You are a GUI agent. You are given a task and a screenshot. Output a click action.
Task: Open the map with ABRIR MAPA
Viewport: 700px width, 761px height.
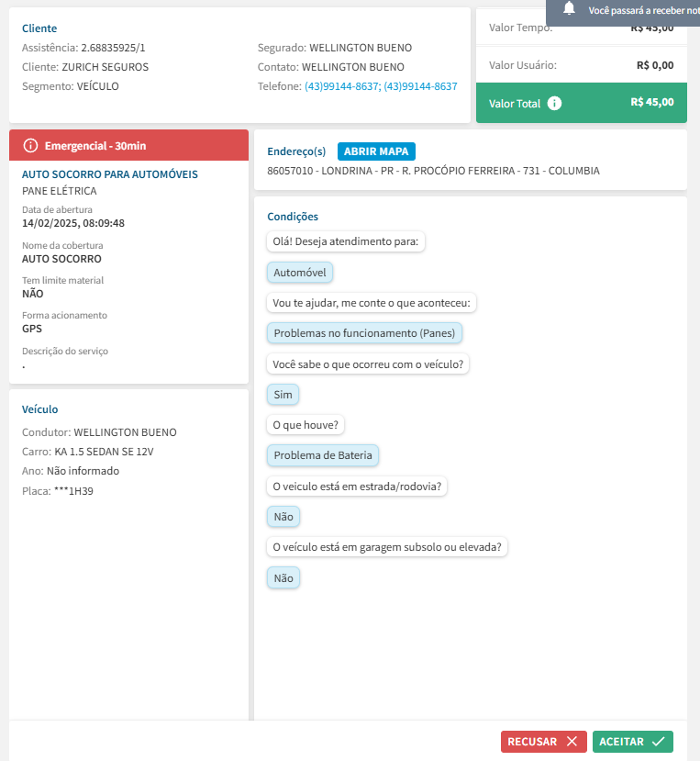376,151
